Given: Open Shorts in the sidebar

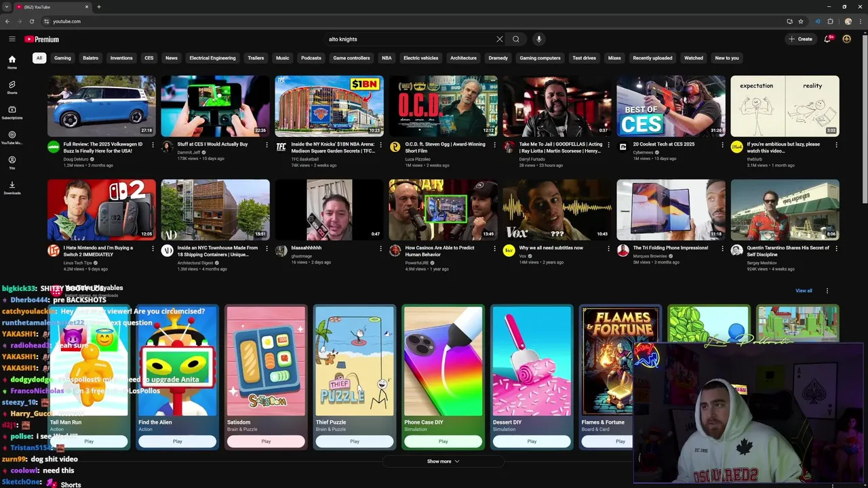Looking at the screenshot, I should (12, 87).
